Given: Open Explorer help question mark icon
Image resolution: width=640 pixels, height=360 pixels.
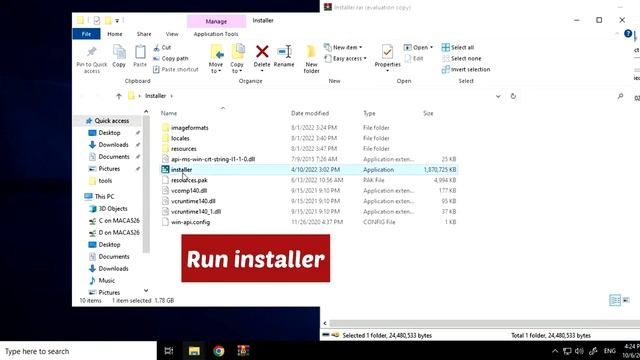Looking at the screenshot, I should point(628,33).
